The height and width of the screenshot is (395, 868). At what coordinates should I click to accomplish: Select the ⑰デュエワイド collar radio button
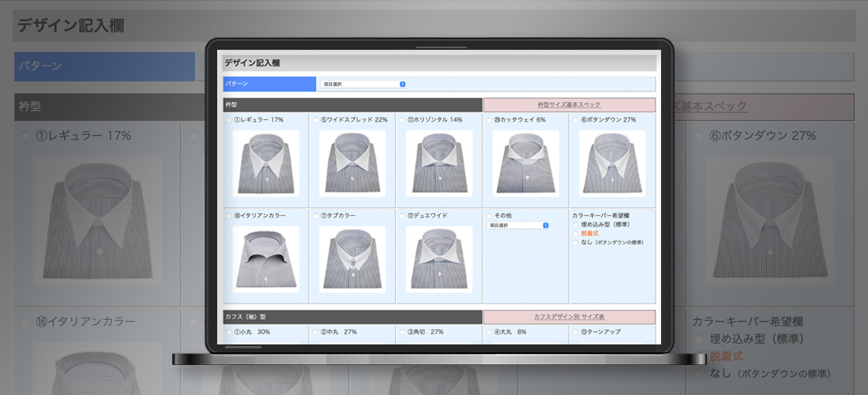(402, 216)
